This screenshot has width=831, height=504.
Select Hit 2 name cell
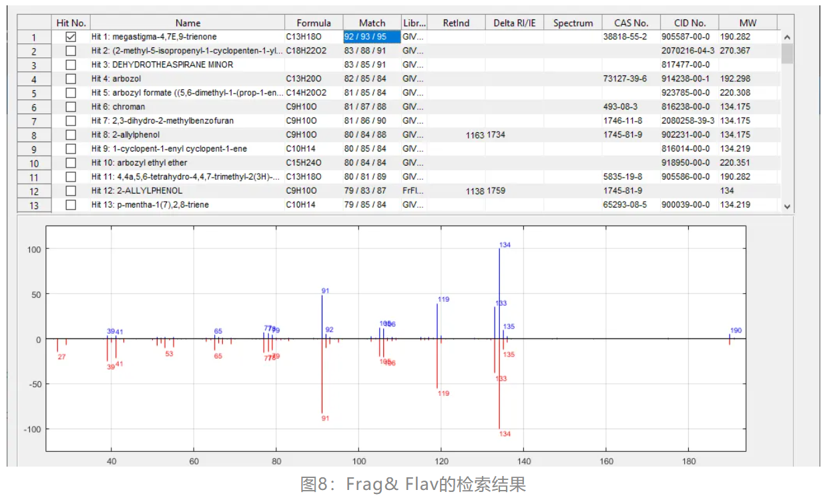point(187,51)
